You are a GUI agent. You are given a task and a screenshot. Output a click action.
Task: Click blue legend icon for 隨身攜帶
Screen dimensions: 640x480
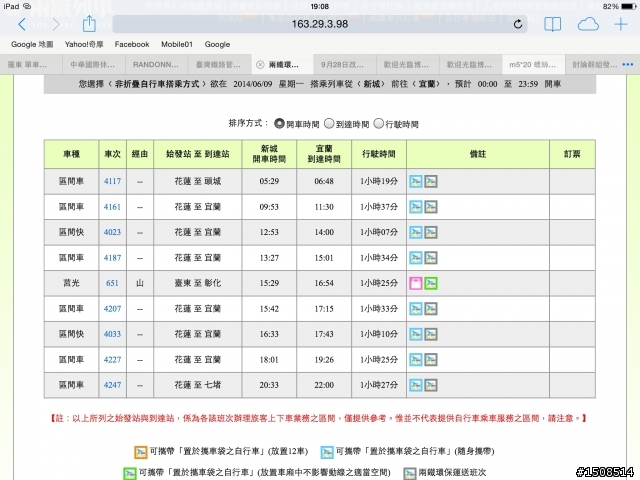click(x=327, y=452)
